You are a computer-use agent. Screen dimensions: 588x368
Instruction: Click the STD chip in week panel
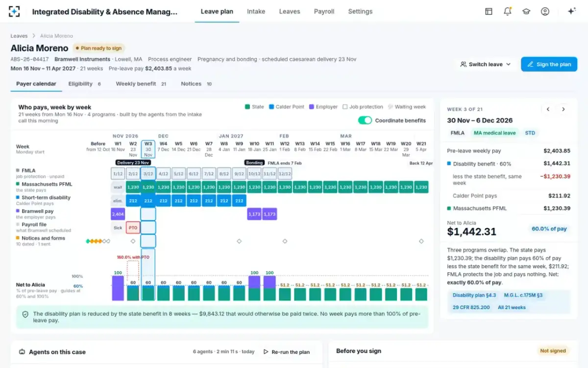[x=530, y=133]
